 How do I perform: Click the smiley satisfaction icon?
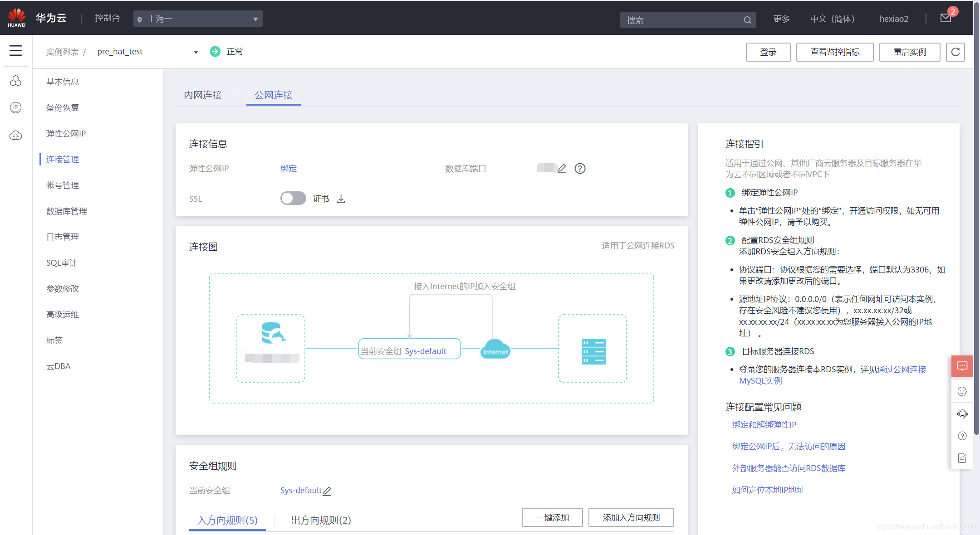point(962,391)
